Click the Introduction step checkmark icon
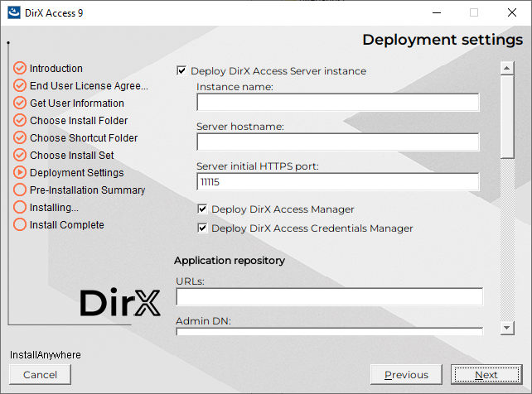This screenshot has height=394, width=532. (20, 69)
